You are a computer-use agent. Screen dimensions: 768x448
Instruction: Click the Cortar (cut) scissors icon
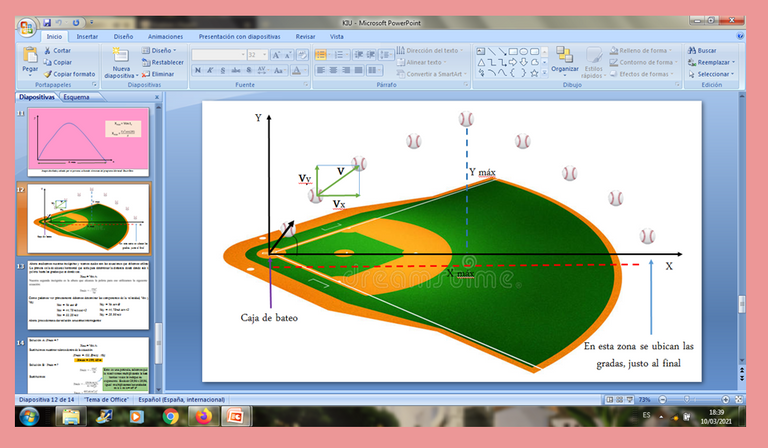coord(47,50)
